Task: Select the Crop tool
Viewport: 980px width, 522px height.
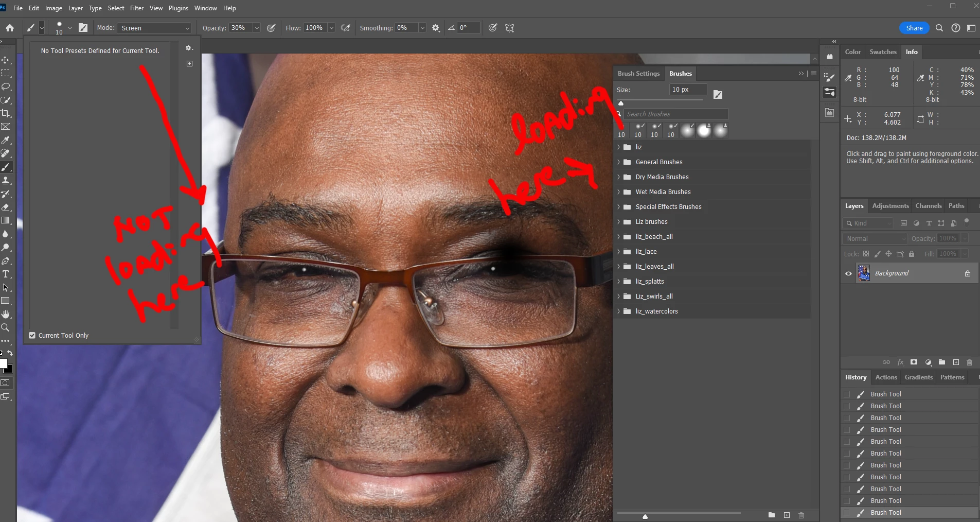Action: [6, 113]
